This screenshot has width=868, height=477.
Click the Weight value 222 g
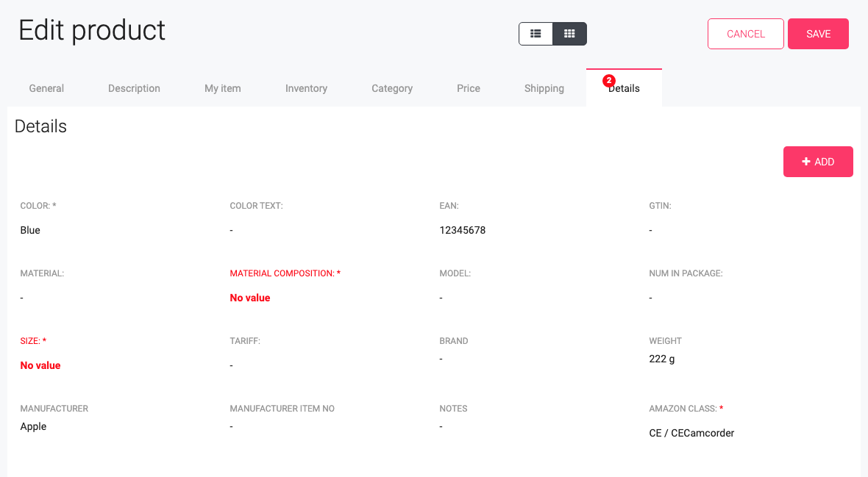tap(661, 359)
